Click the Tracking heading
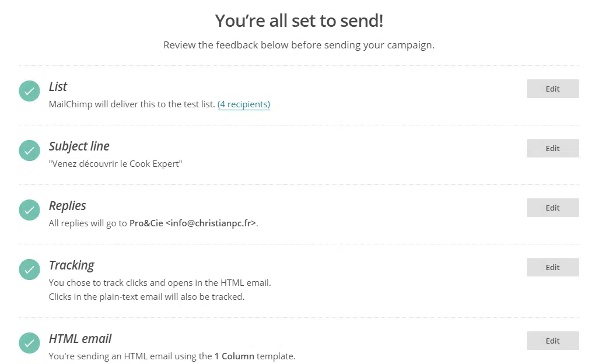The width and height of the screenshot is (602, 364). coord(71,265)
